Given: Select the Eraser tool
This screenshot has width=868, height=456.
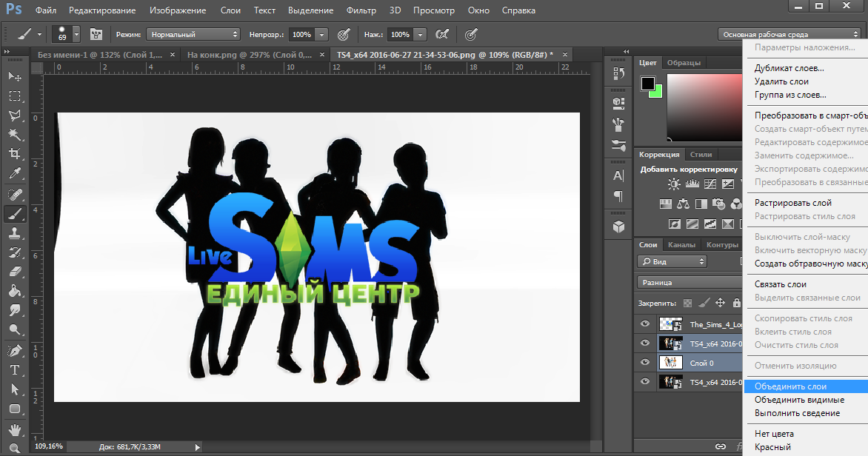Looking at the screenshot, I should (15, 272).
